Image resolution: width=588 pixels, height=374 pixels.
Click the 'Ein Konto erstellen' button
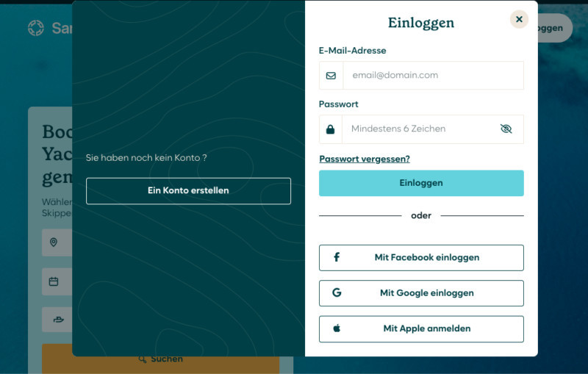[188, 191]
